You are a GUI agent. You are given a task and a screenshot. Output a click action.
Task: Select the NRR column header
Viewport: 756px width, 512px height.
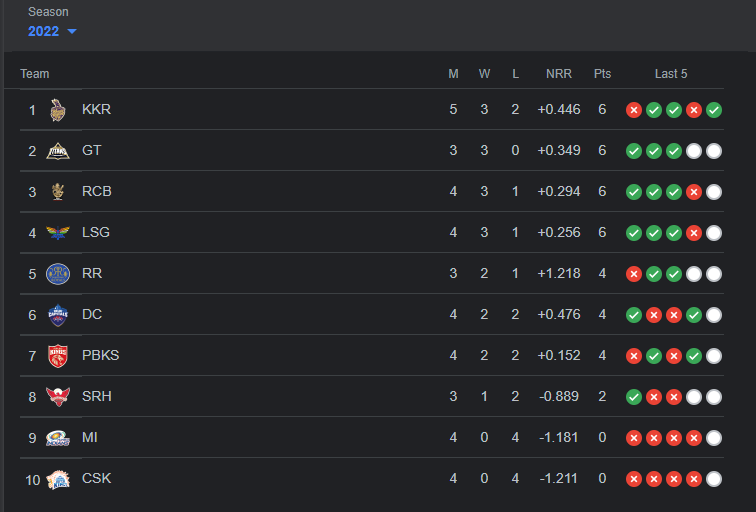coord(558,74)
